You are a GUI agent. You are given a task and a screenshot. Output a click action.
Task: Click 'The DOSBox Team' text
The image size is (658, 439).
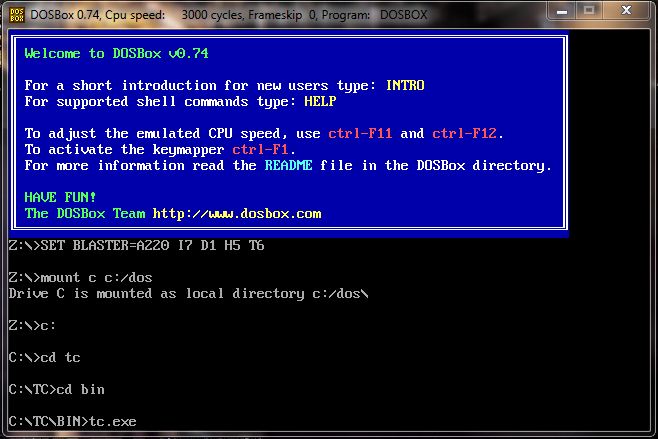point(84,213)
